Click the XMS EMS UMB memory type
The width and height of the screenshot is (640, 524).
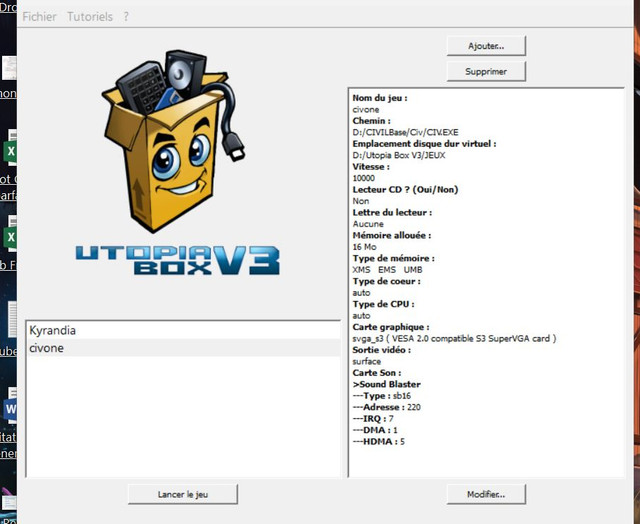[387, 270]
